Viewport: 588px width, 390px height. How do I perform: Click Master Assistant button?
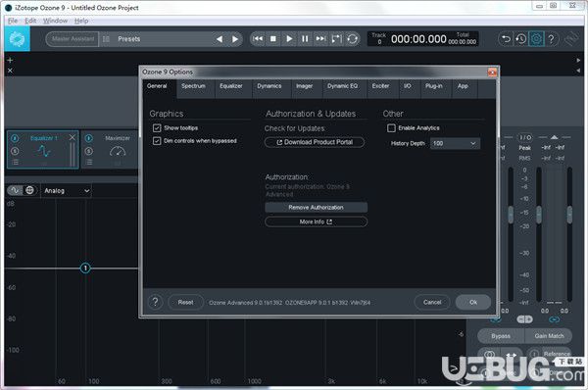tap(73, 39)
